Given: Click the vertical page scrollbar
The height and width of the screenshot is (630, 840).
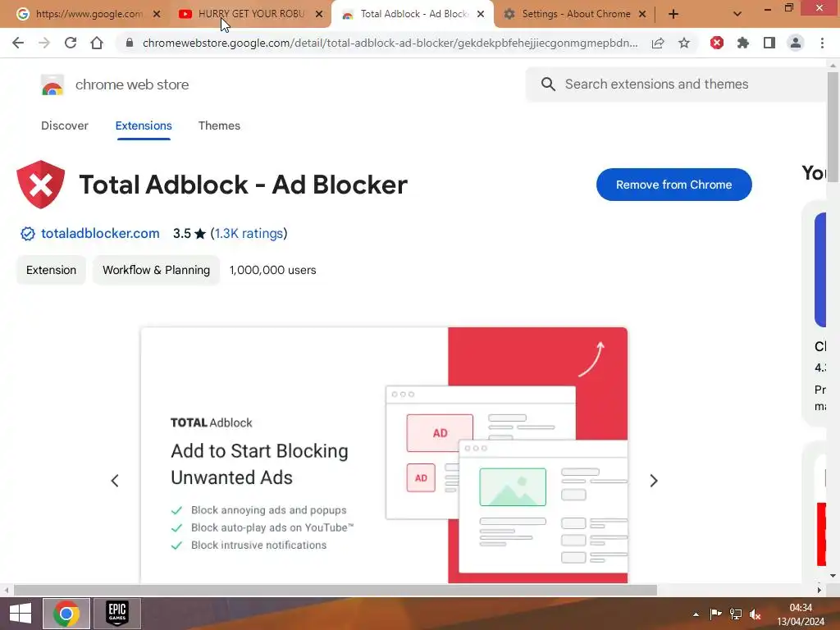Looking at the screenshot, I should click(833, 127).
